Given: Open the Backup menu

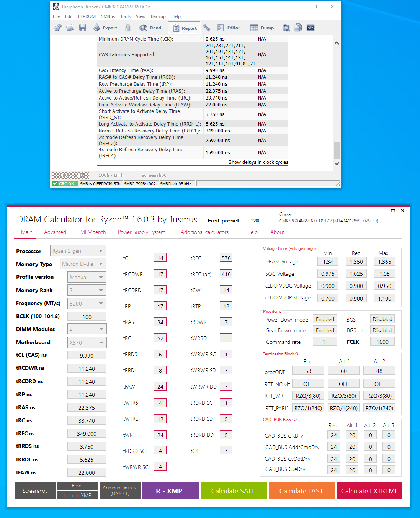Looking at the screenshot, I should (x=158, y=16).
